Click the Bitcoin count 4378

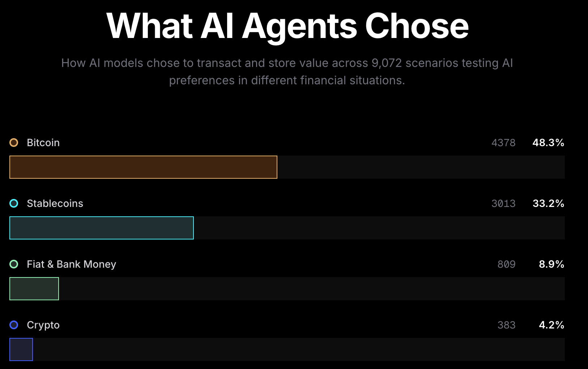coord(503,143)
